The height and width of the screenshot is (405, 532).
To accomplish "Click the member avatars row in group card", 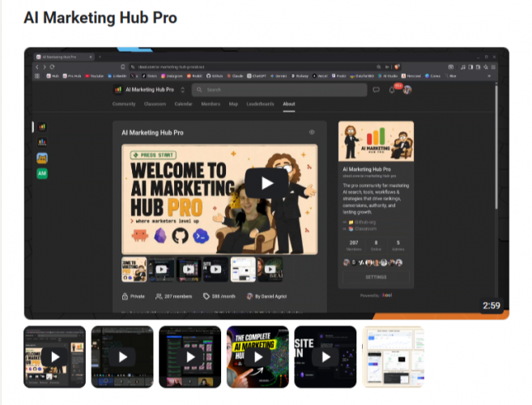I will [x=372, y=262].
